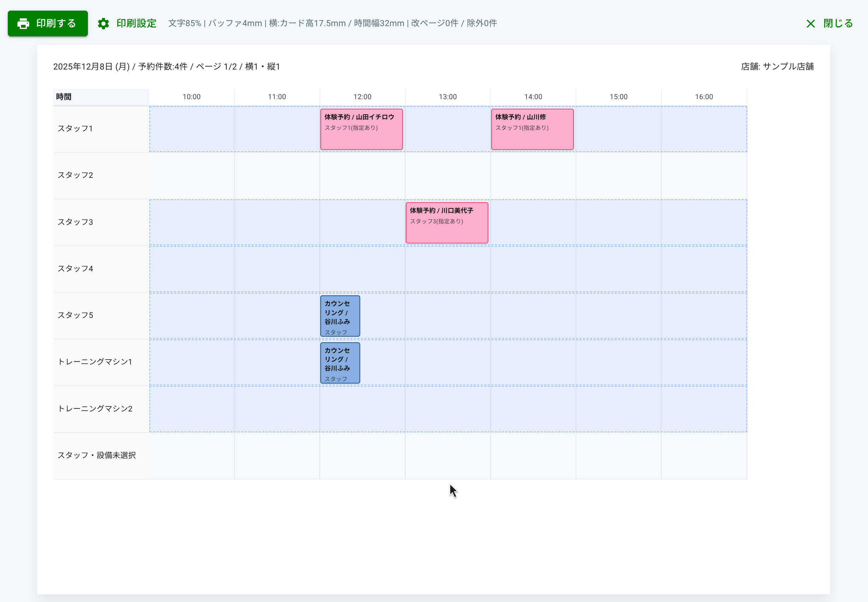The width and height of the screenshot is (868, 602).
Task: Click the X icon to close preview
Action: click(810, 24)
